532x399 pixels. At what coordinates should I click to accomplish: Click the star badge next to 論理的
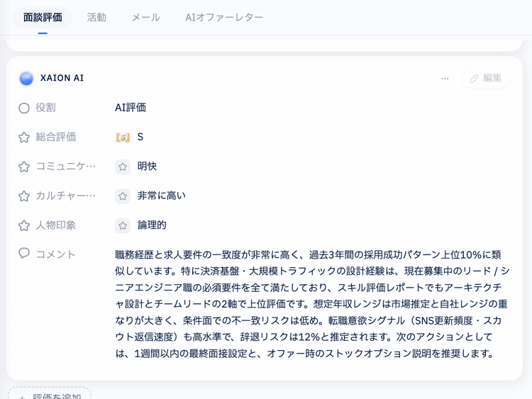coord(123,225)
